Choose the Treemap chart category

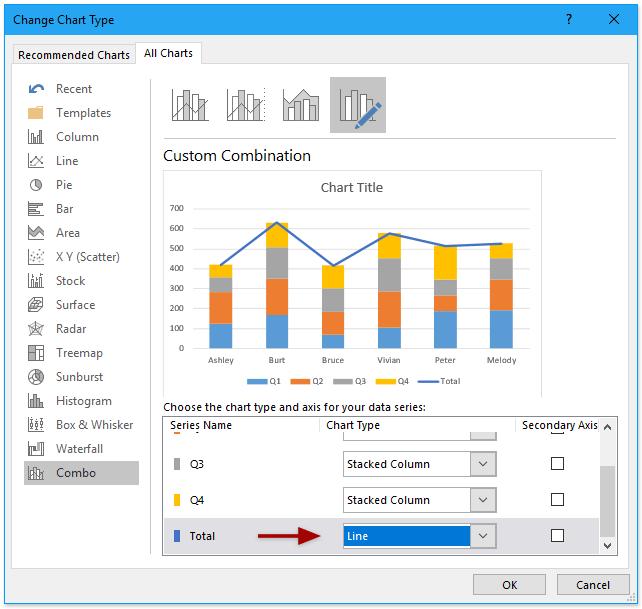click(x=79, y=353)
